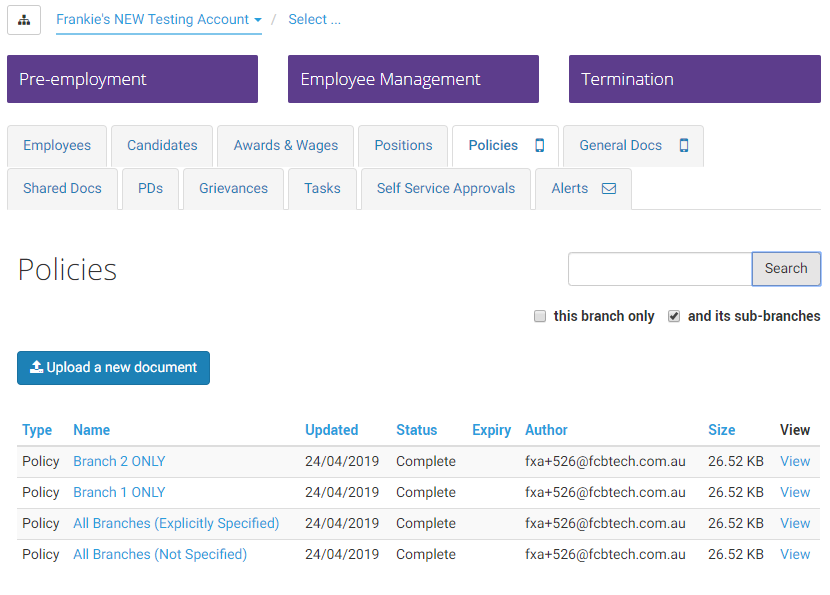This screenshot has width=830, height=595.
Task: Open the Grievances tab
Action: (233, 189)
